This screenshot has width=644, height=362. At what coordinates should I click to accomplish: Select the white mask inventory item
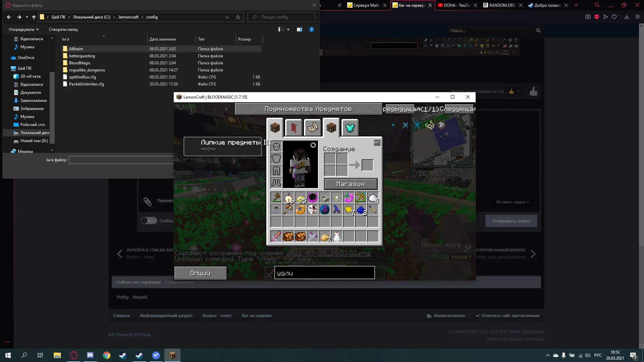click(x=312, y=209)
